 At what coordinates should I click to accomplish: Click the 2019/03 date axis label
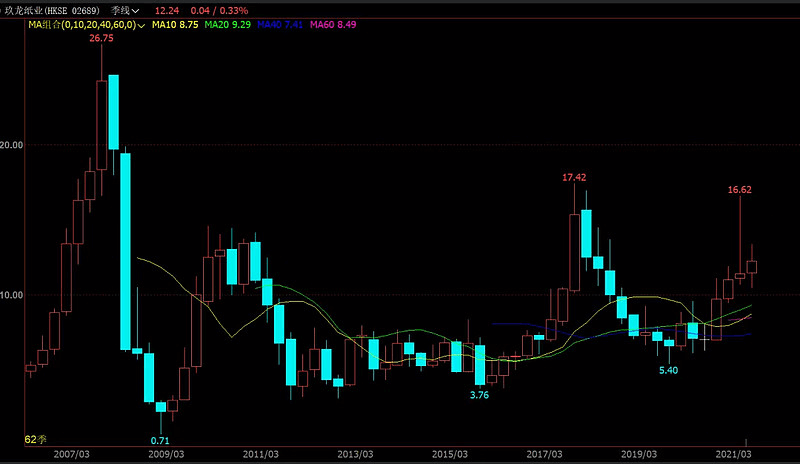click(x=639, y=454)
